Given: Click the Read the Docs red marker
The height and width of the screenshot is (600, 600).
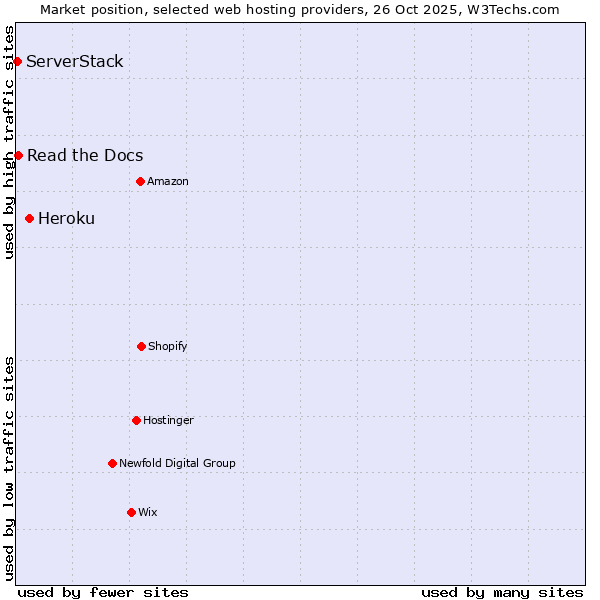Looking at the screenshot, I should point(18,155).
